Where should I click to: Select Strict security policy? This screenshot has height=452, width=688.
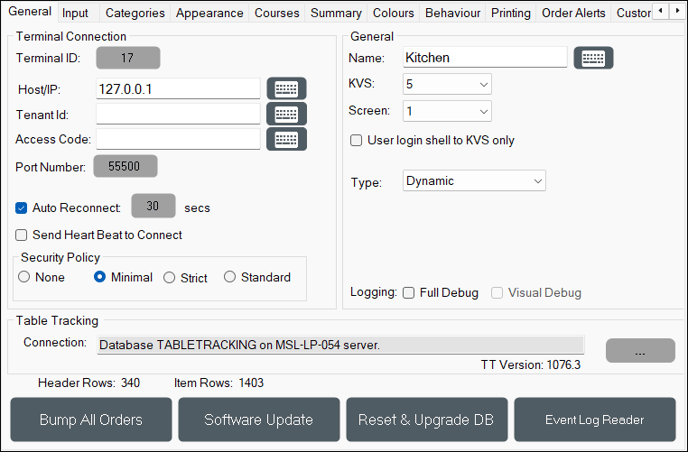click(x=169, y=278)
